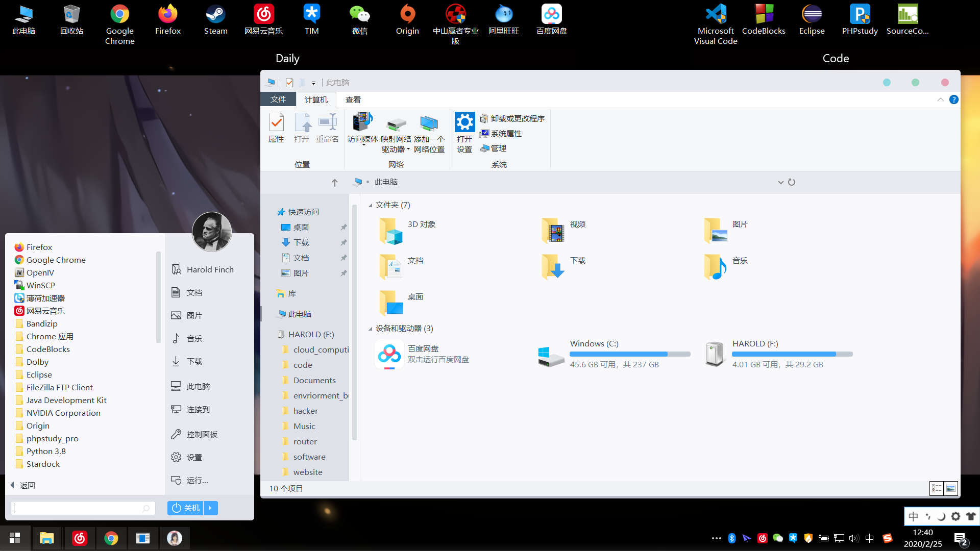Image resolution: width=980 pixels, height=551 pixels.
Task: Open the Baidu Netdisk device icon
Action: point(389,354)
